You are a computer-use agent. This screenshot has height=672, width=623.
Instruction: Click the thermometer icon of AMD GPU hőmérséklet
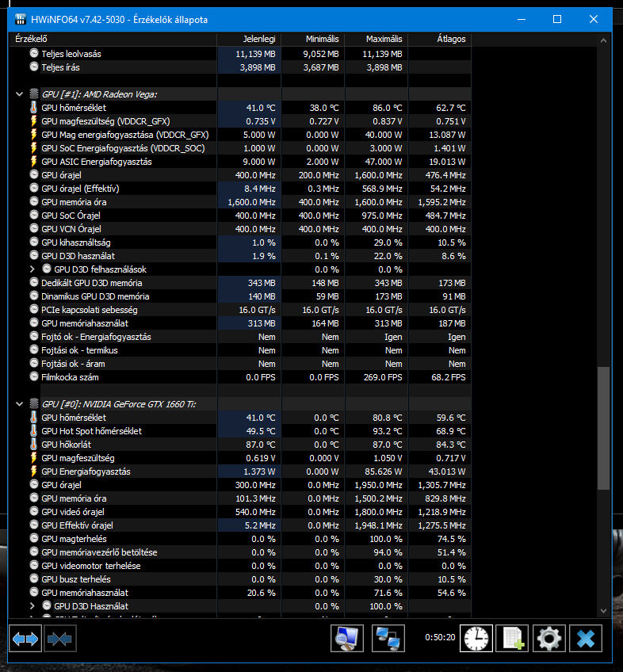(34, 108)
